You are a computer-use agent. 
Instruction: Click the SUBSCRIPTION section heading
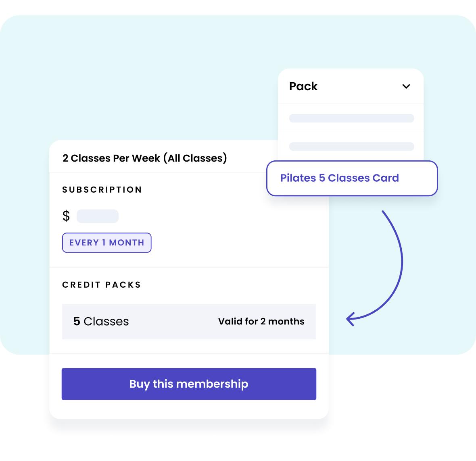click(x=102, y=190)
